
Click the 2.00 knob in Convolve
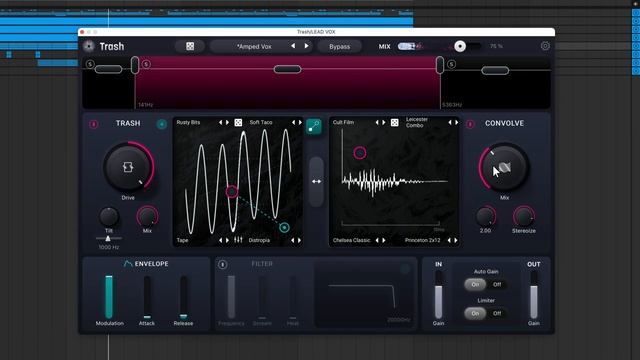(485, 216)
